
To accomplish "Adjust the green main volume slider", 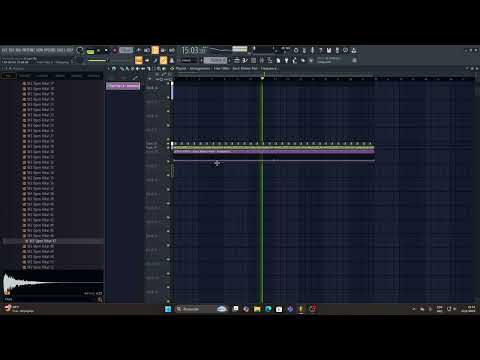I will click(x=97, y=61).
